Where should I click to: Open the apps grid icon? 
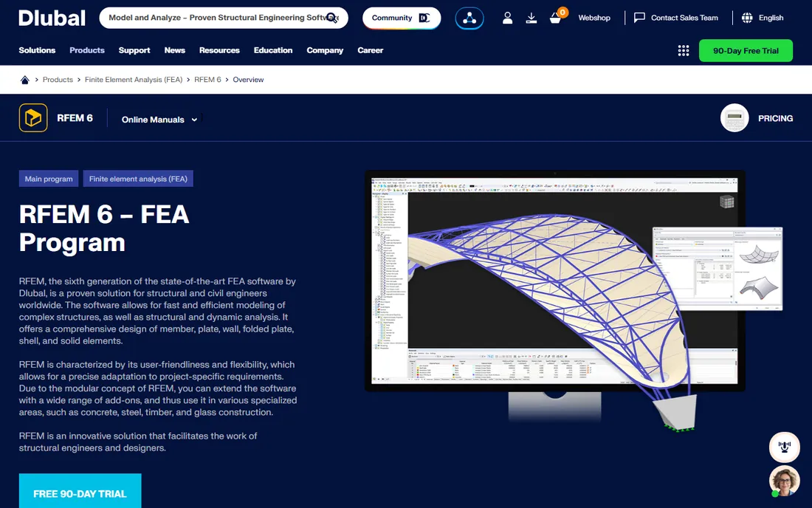684,50
